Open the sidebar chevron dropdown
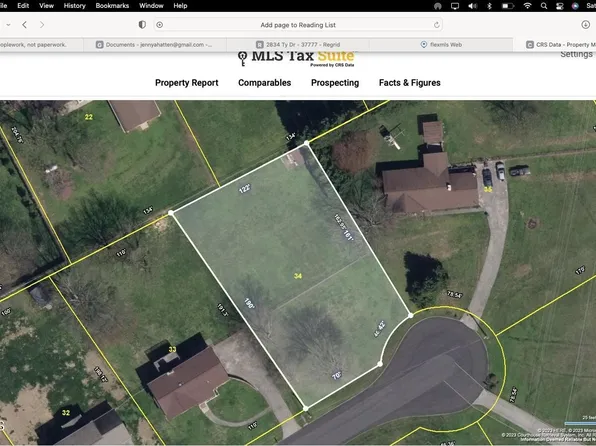The width and height of the screenshot is (596, 446). [8, 25]
